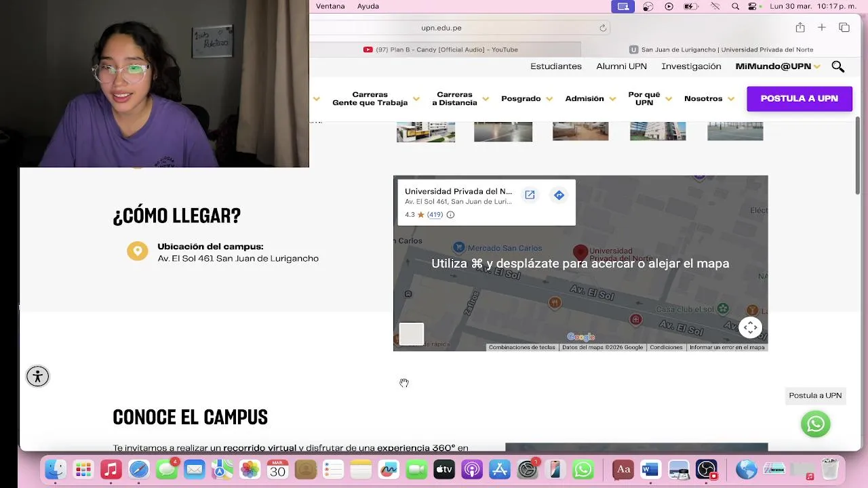
Task: Open Trash in the Dock
Action: coord(830,469)
